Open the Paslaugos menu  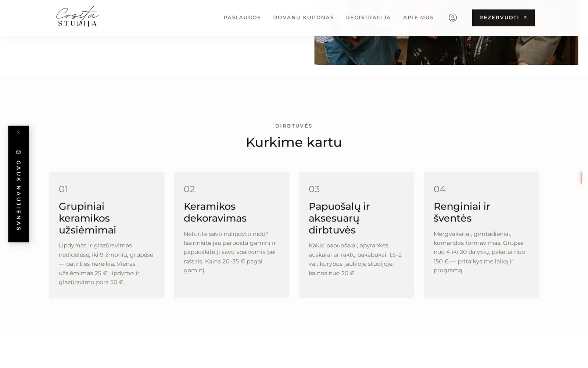click(242, 18)
